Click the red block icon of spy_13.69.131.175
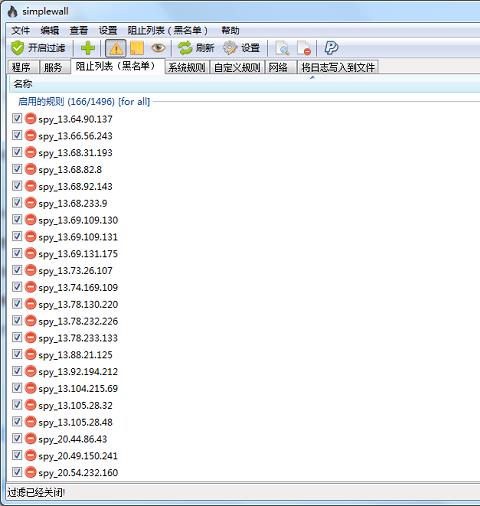Viewport: 480px width, 506px height. tap(30, 253)
